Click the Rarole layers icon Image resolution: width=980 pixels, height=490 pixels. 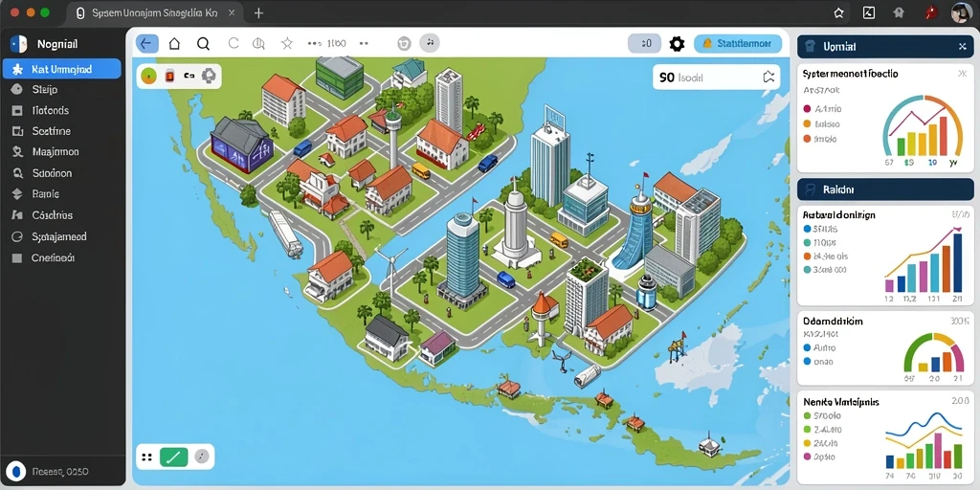[17, 194]
